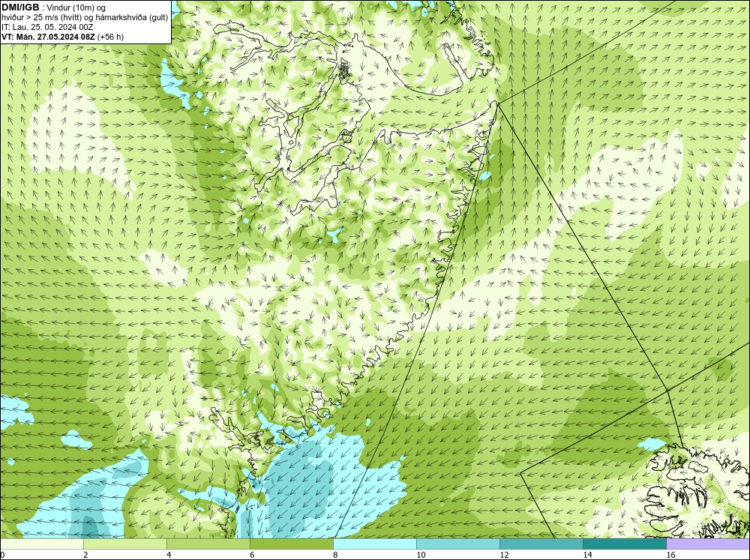Click the 6–8 m/s dark green swatch
750x560 pixels.
[292, 544]
